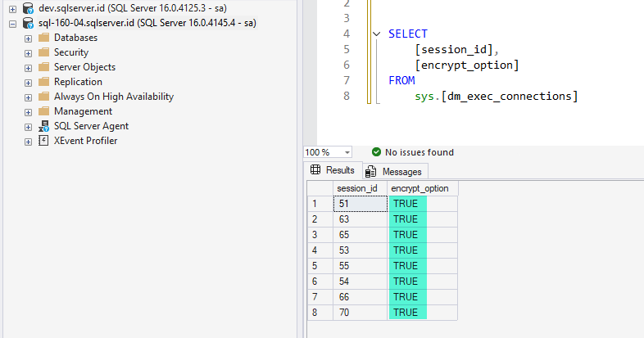Select the Databases tree item
The height and width of the screenshot is (338, 644).
coord(76,38)
